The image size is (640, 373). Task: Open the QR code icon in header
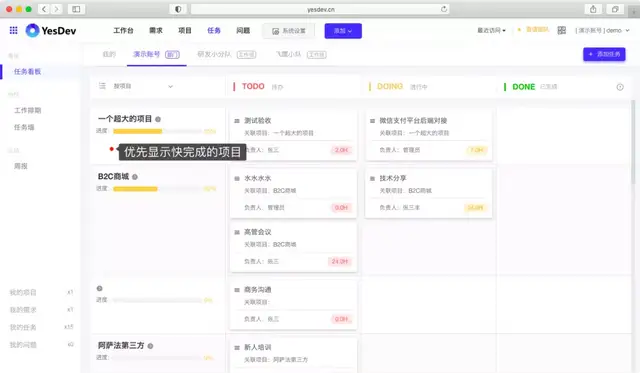pyautogui.click(x=562, y=30)
